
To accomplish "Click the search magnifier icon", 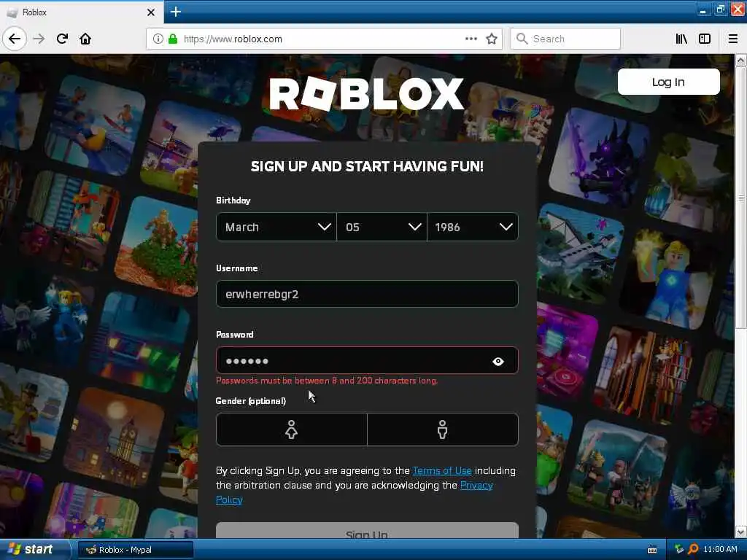I will [522, 39].
